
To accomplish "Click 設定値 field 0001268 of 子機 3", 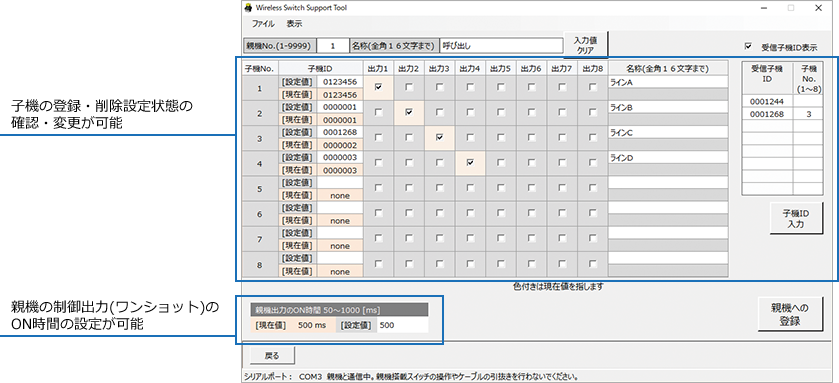I will point(340,132).
